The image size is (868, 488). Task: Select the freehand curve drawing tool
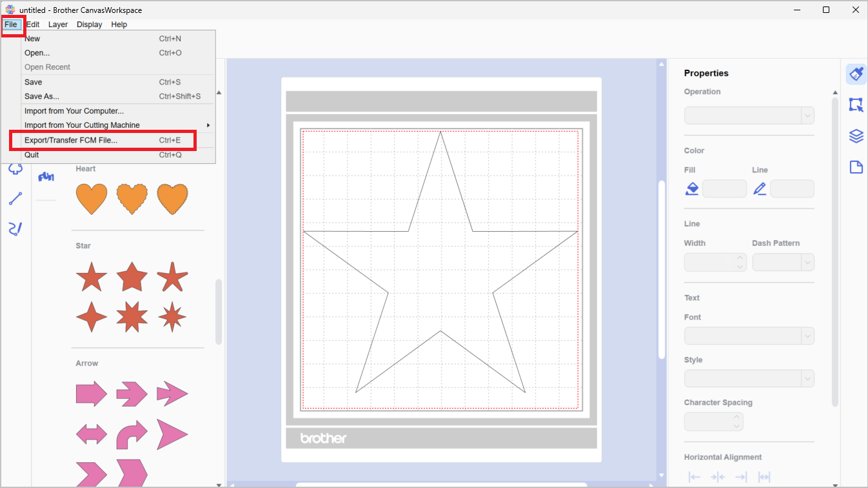15,228
